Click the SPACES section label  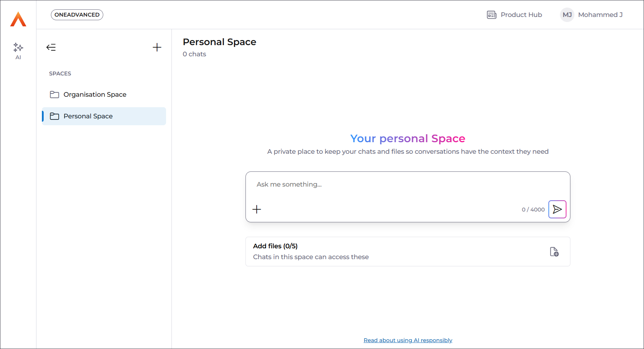[60, 74]
